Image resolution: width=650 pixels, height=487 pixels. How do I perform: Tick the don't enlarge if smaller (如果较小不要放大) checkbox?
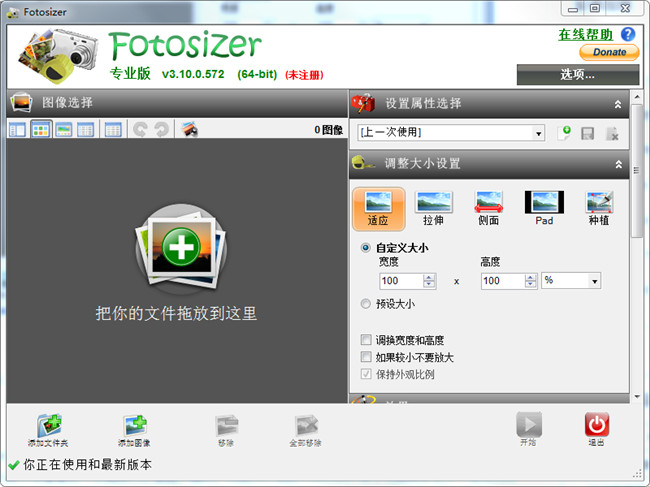(x=366, y=357)
